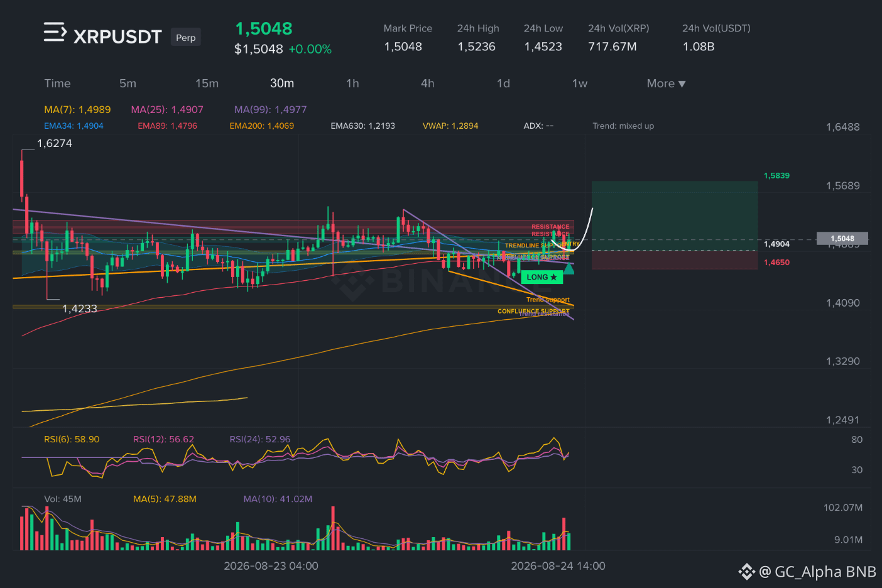Click the RSI(6): 58.90 label

pos(72,439)
